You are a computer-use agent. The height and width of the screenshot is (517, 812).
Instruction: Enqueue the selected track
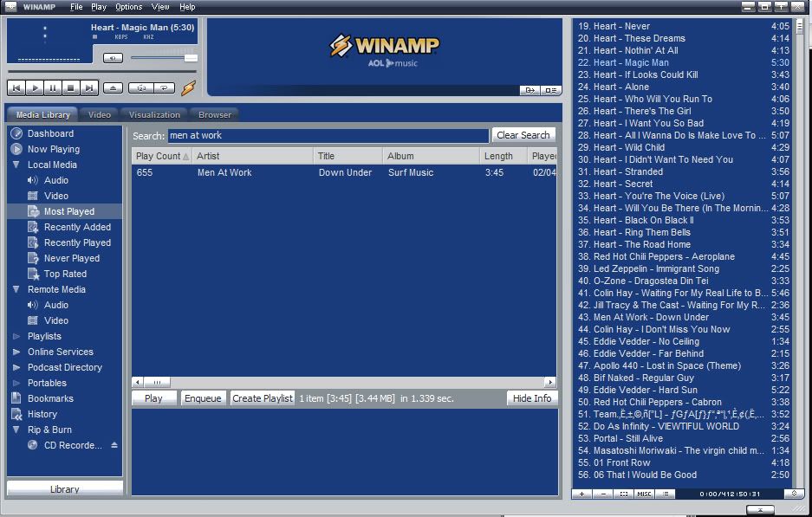pyautogui.click(x=203, y=398)
